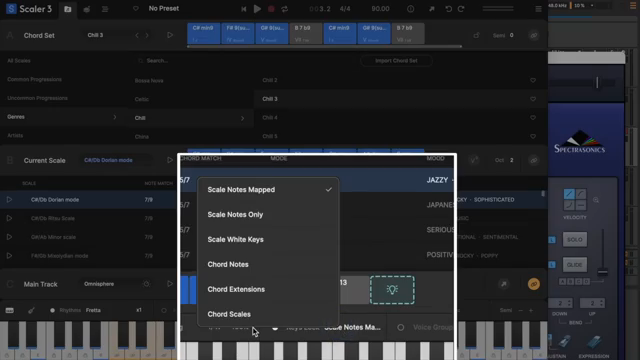Open the hamburger main menu

538,9
